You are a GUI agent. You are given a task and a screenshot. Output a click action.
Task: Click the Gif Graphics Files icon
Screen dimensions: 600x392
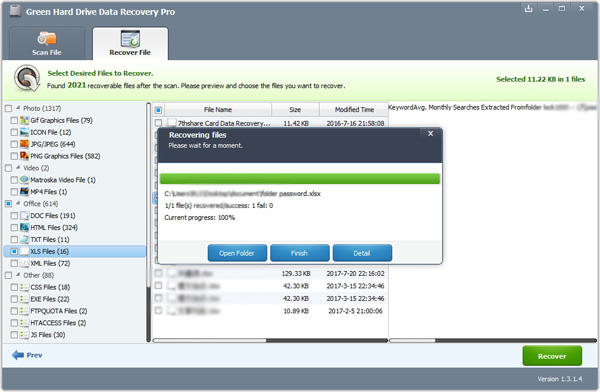(24, 120)
